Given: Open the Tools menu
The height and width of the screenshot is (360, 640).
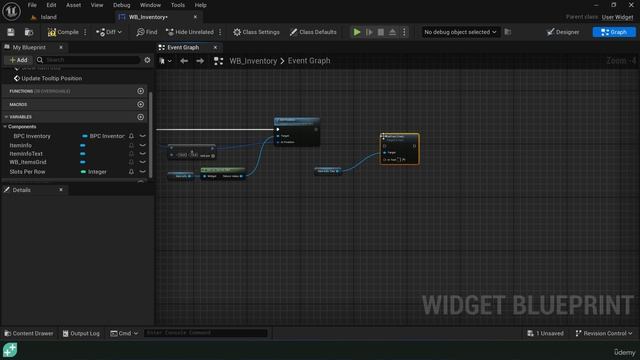Looking at the screenshot, I should click(x=178, y=5).
